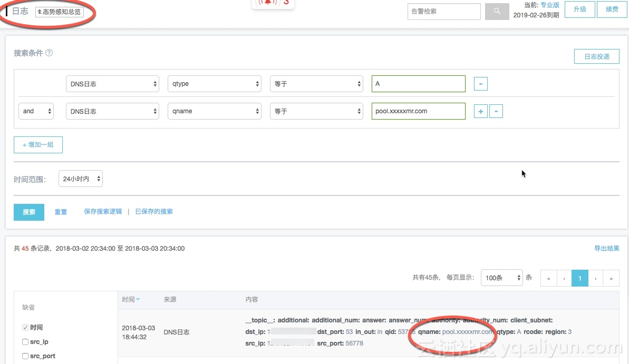Open the 等于 operator dropdown for qtype
This screenshot has height=364, width=629.
coord(316,84)
